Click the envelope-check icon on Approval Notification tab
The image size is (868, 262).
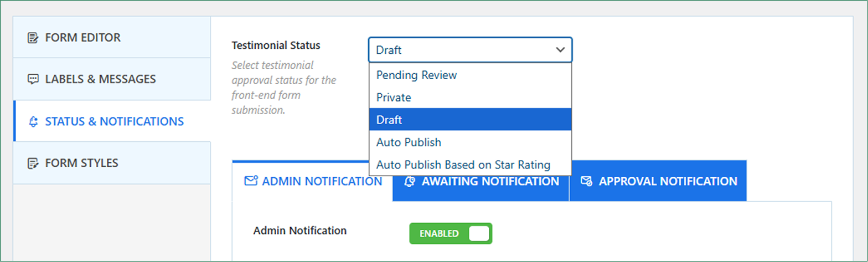[587, 181]
